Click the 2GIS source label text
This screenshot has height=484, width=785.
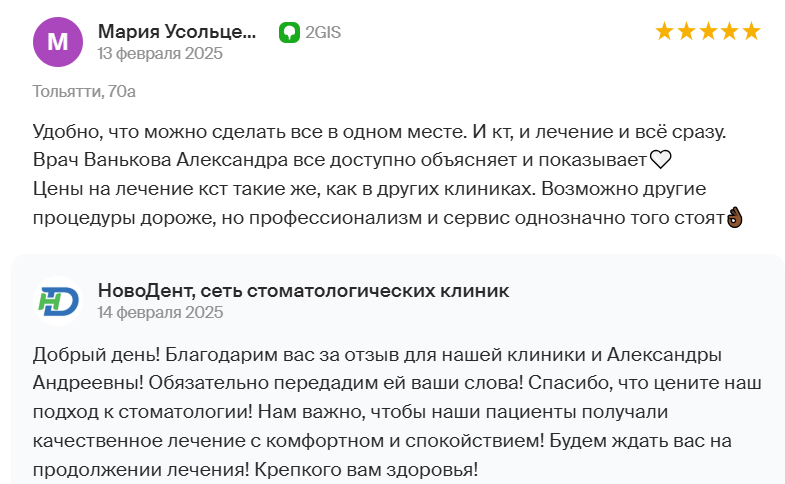[x=323, y=33]
